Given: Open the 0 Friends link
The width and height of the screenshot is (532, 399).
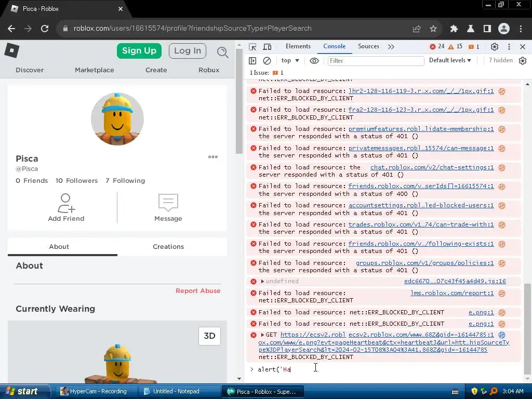Looking at the screenshot, I should (x=32, y=181).
